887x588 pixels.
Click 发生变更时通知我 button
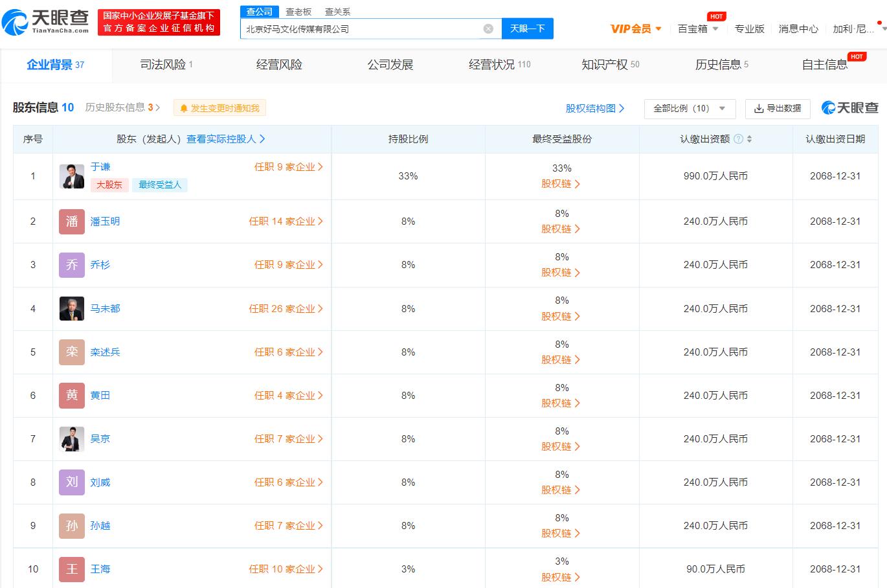click(x=219, y=108)
